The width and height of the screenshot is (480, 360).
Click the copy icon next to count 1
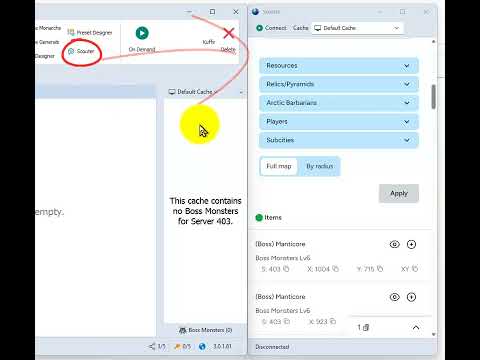[x=366, y=328]
